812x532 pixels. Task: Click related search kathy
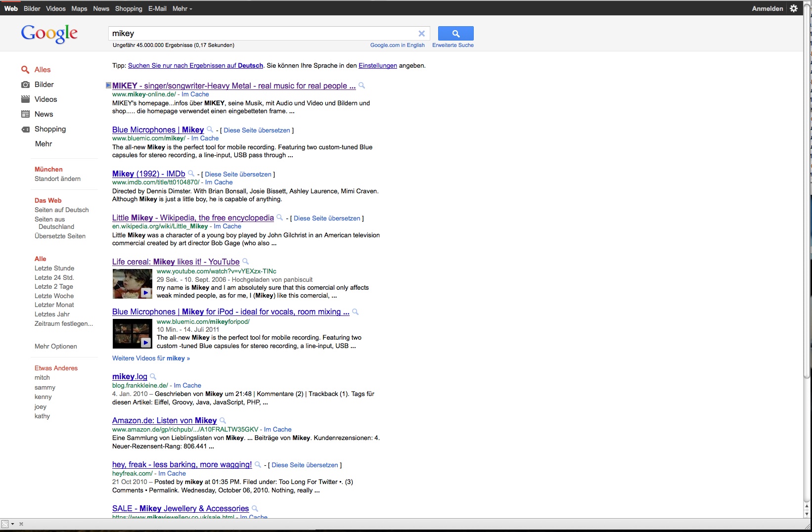click(42, 416)
